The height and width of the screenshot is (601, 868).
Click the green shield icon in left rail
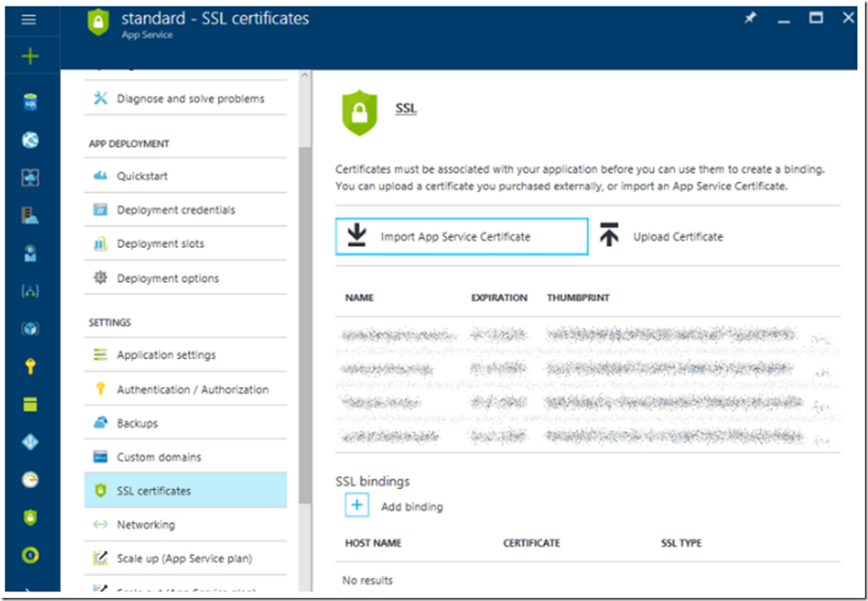[30, 517]
